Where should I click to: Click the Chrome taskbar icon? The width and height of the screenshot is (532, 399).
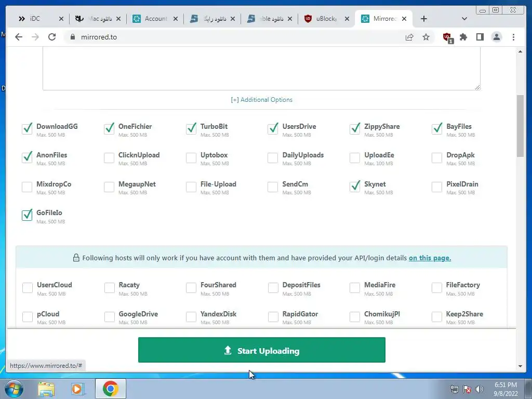110,389
